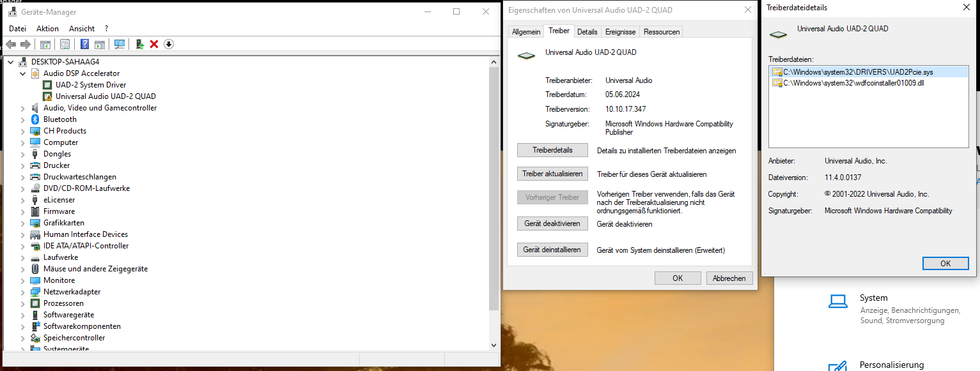Screen dimensions: 980x371
Task: Click the Dongles USB icon
Action: point(36,154)
